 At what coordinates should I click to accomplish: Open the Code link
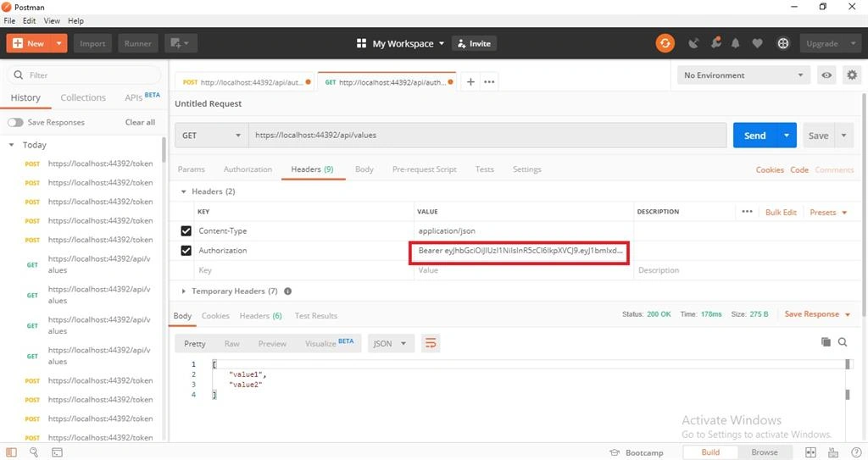[798, 170]
